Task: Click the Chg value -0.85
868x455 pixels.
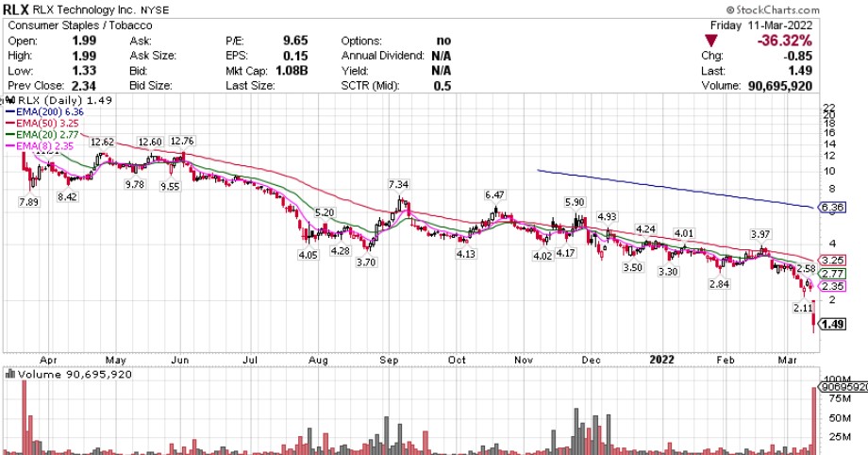Action: click(x=797, y=56)
